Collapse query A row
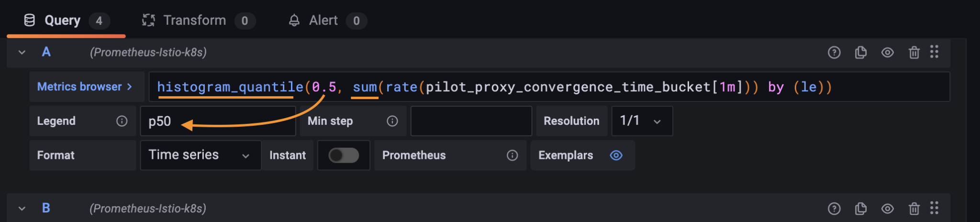 click(x=22, y=52)
